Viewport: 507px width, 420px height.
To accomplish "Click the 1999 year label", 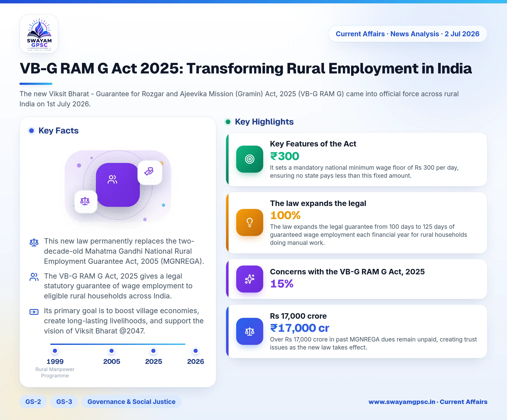I will [55, 361].
